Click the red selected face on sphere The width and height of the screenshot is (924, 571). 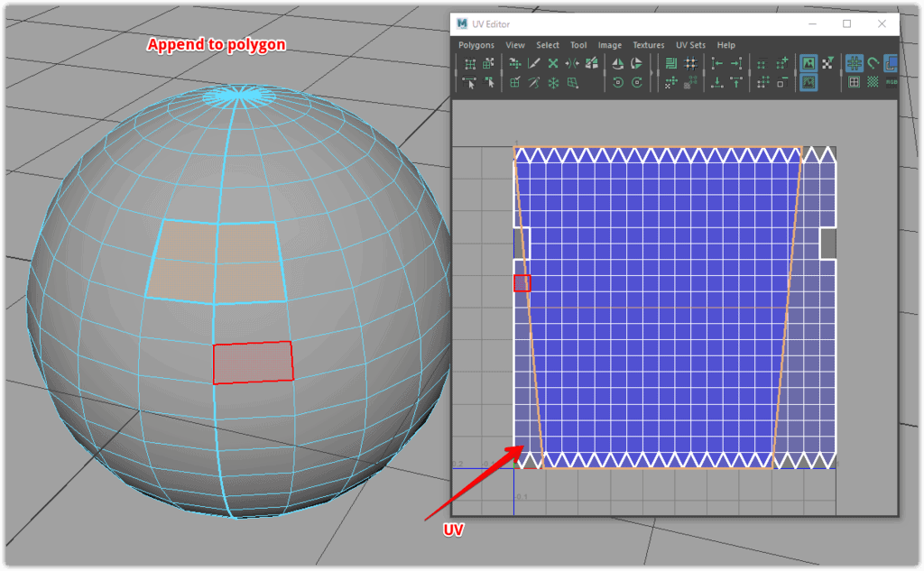pos(253,363)
